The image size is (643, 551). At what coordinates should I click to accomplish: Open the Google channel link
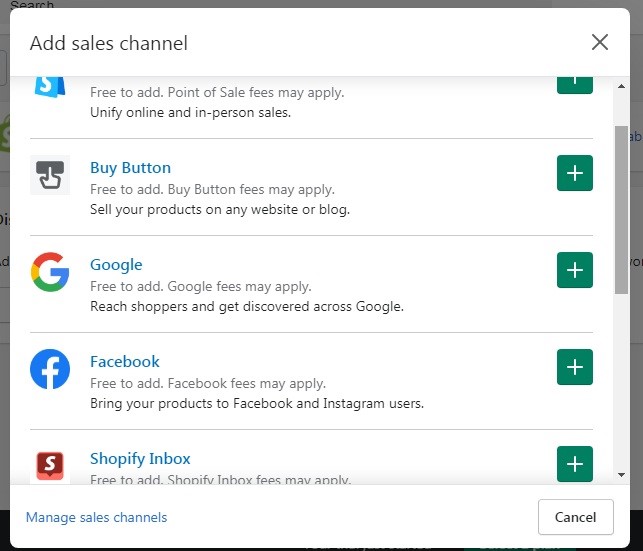(x=116, y=265)
